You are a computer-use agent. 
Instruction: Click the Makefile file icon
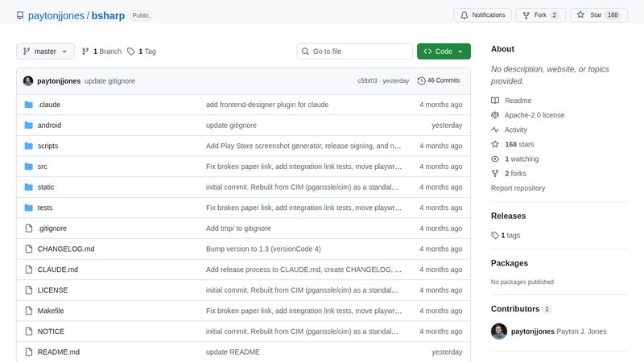click(x=28, y=311)
